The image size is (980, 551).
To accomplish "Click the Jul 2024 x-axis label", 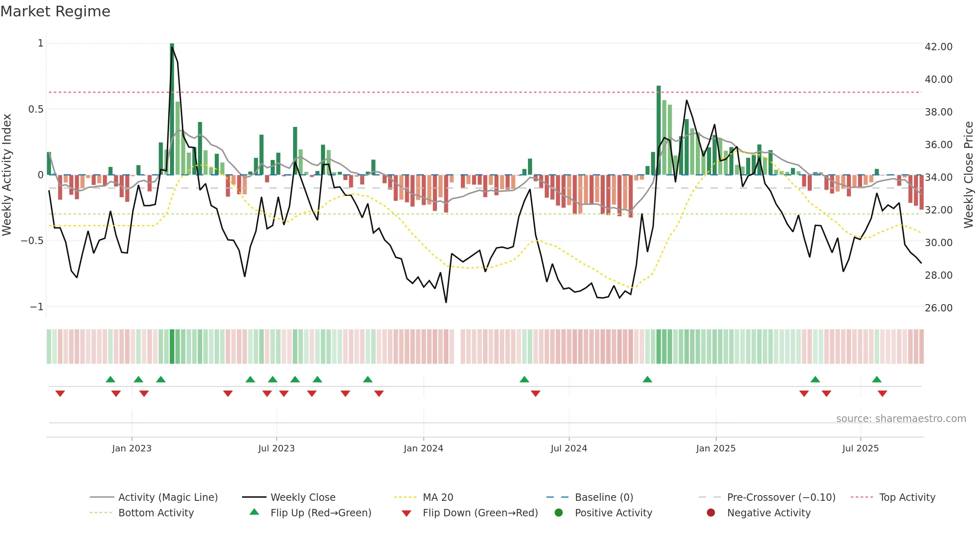I will (569, 448).
